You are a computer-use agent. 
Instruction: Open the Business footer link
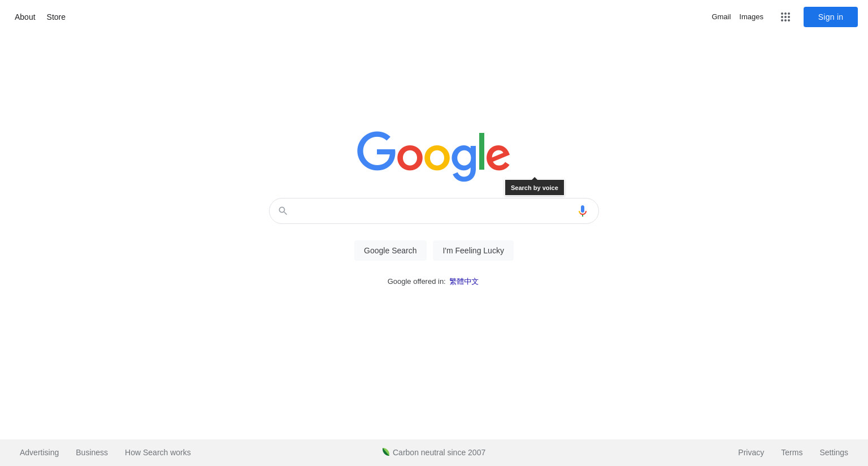(92, 452)
